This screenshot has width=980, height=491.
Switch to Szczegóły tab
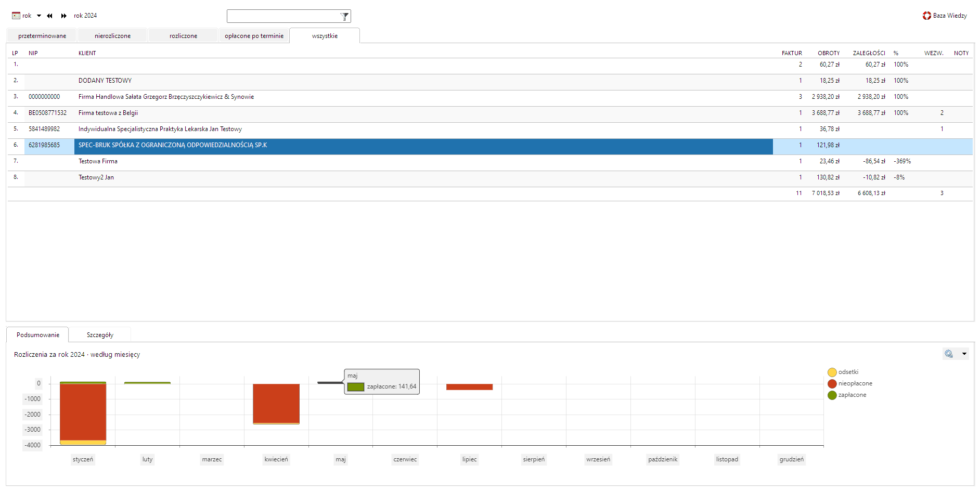[x=100, y=335]
